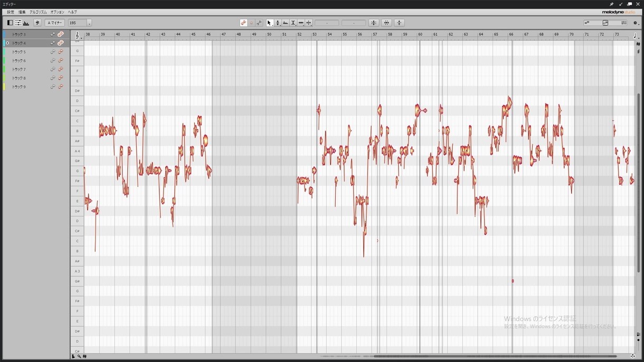Click the first empty pitch value field
644x362 pixels.
click(x=327, y=23)
